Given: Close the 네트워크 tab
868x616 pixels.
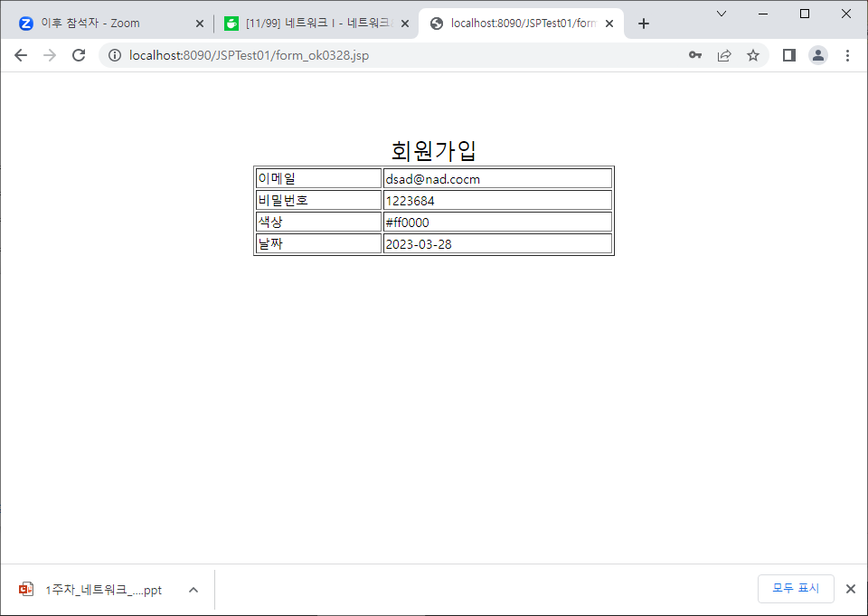Looking at the screenshot, I should pos(405,24).
